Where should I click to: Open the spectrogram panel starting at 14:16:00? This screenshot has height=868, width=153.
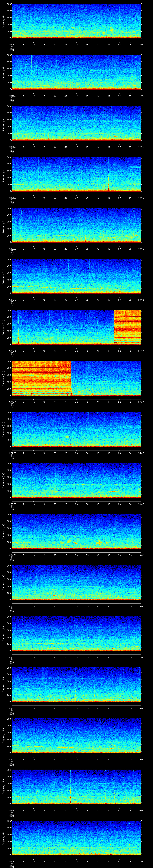point(76,123)
